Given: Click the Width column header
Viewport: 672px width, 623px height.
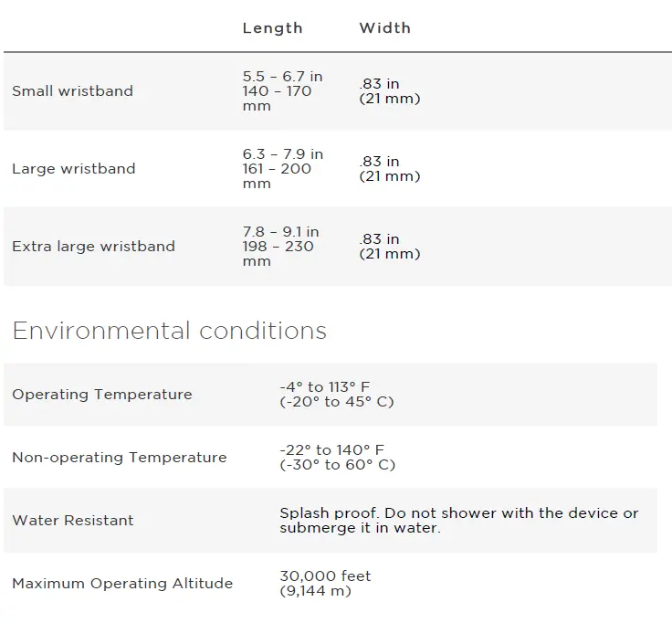Looking at the screenshot, I should click(384, 28).
